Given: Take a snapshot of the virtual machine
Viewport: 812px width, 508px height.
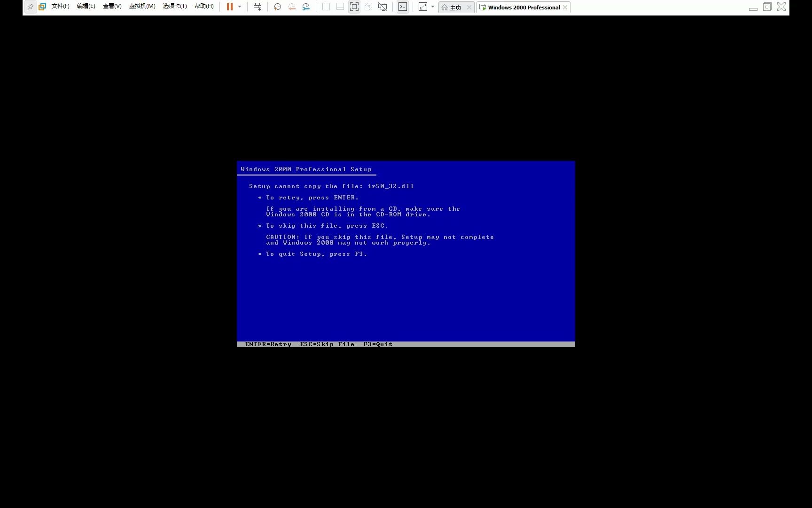Looking at the screenshot, I should coord(277,7).
